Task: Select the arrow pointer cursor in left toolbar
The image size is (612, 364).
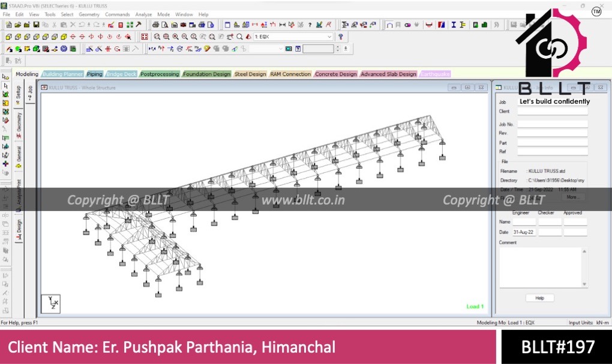Action: 5,85
